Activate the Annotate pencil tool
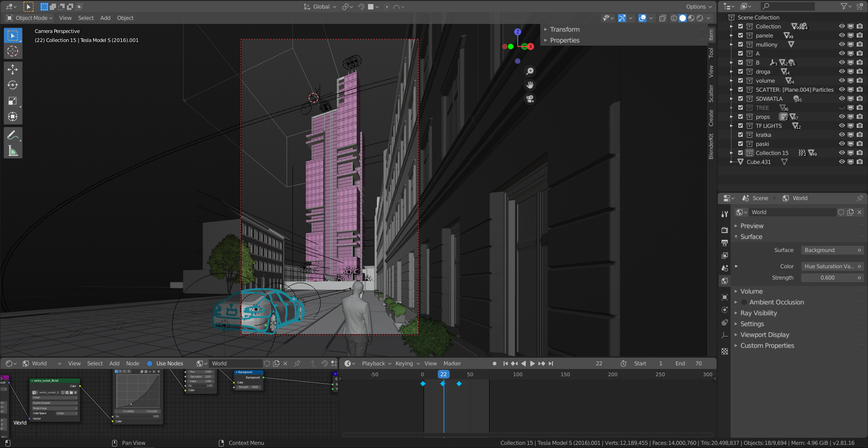 coord(13,135)
